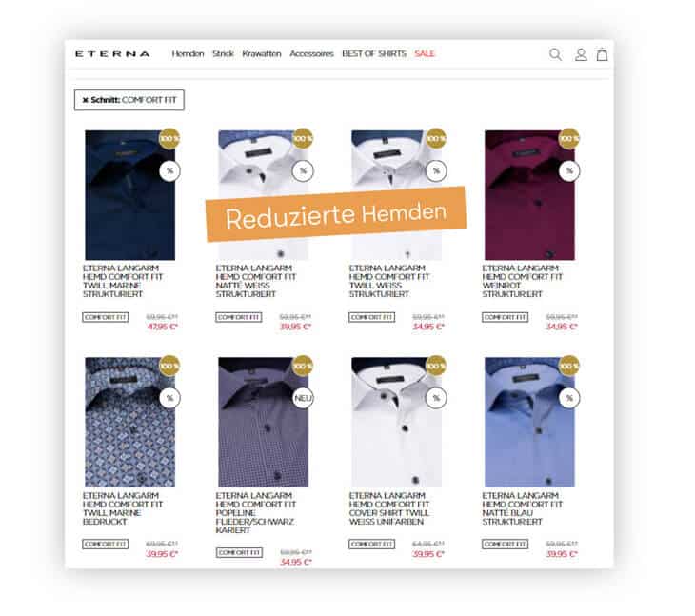Open the user account icon
Viewport: 695px width, 616px height.
[x=581, y=54]
